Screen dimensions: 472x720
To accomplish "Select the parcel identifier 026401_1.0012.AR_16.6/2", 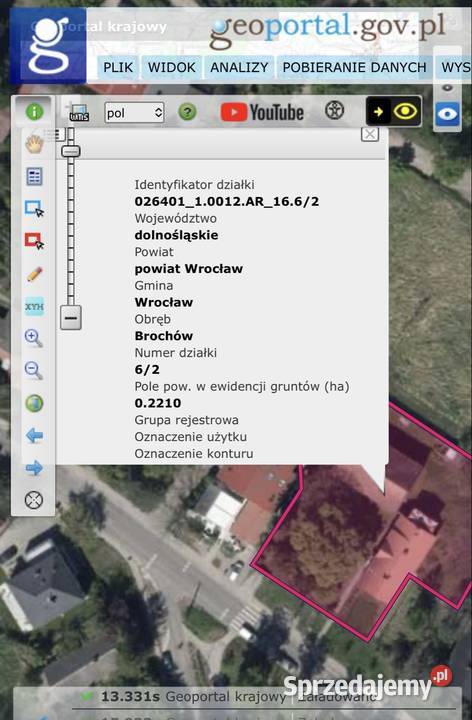I will (x=227, y=202).
